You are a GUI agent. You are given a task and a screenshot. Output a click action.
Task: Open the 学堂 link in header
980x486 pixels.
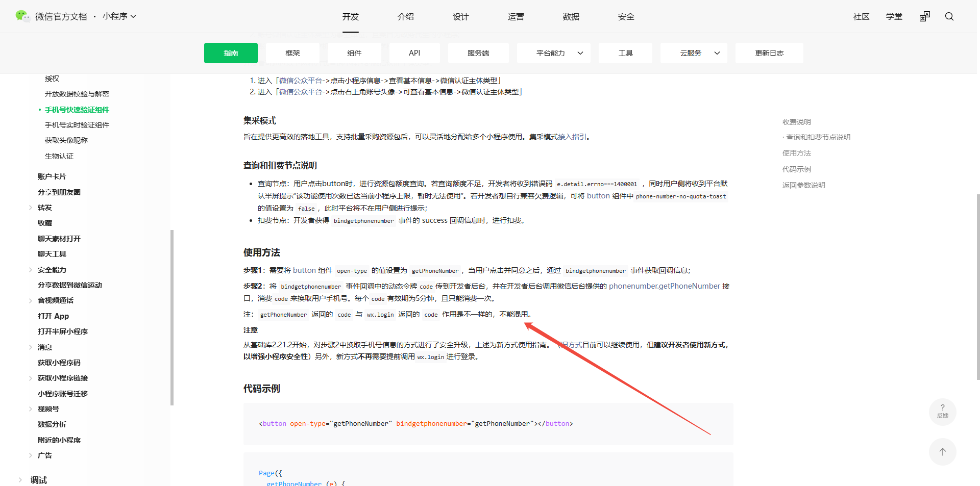click(x=894, y=17)
